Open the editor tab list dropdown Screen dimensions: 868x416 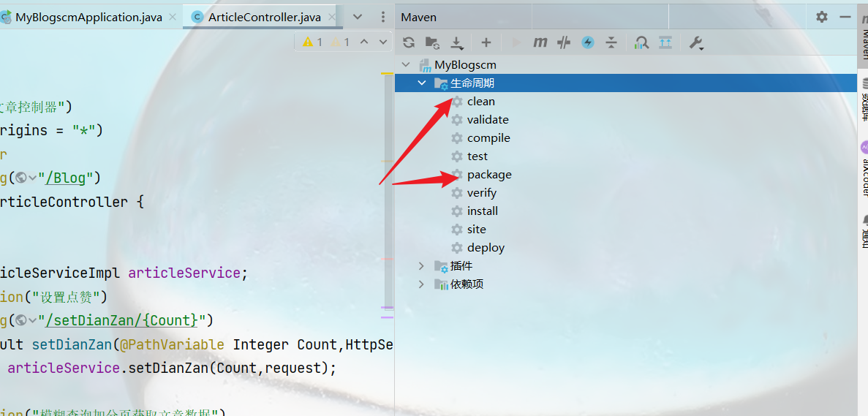tap(358, 17)
